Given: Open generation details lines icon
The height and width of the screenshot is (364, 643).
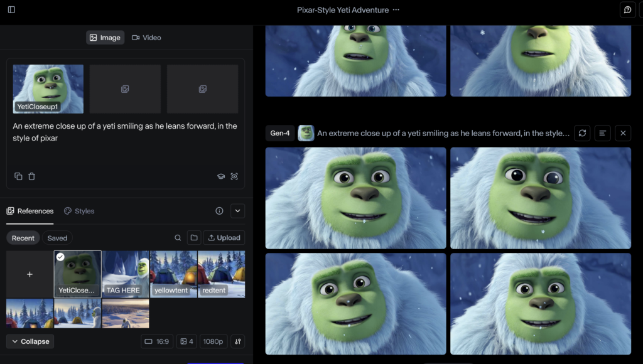Looking at the screenshot, I should coord(602,133).
